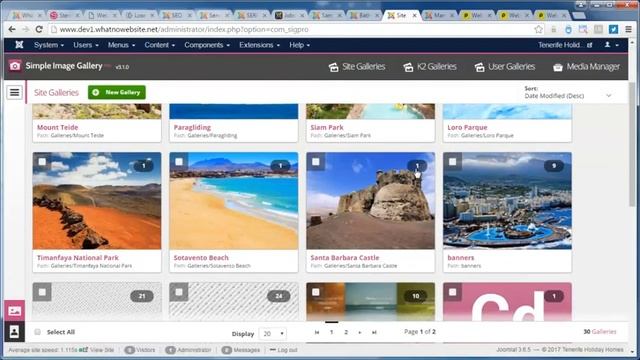Open Site Galleries section
This screenshot has height=360, width=640.
click(357, 67)
